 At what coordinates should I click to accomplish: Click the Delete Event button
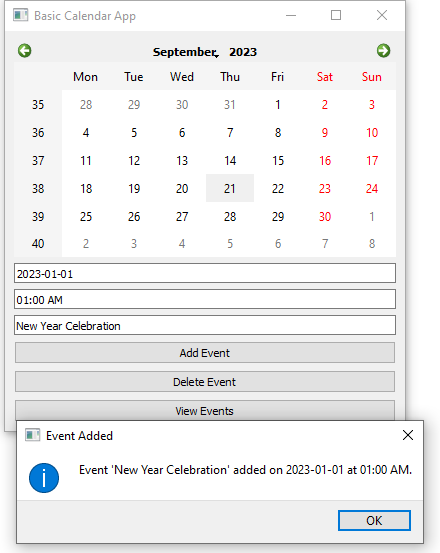tap(205, 382)
